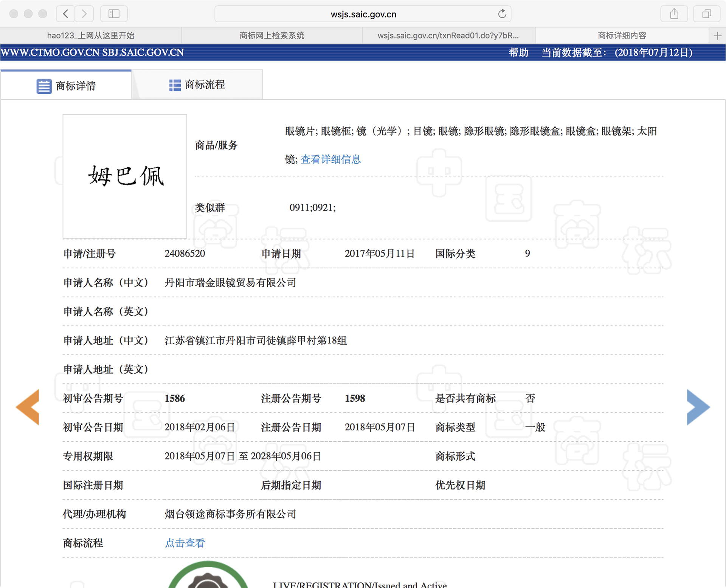Toggle the Safari sidebar button
726x588 pixels.
tap(114, 14)
